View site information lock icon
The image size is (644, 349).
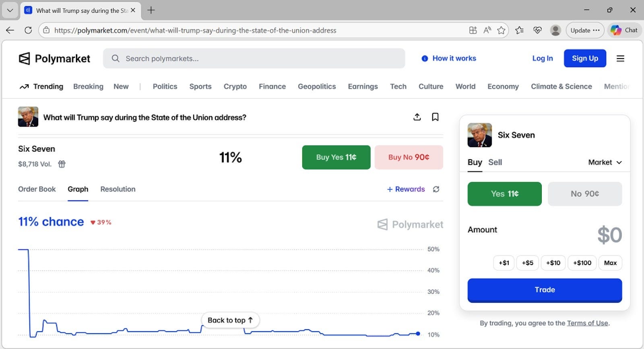click(x=46, y=30)
